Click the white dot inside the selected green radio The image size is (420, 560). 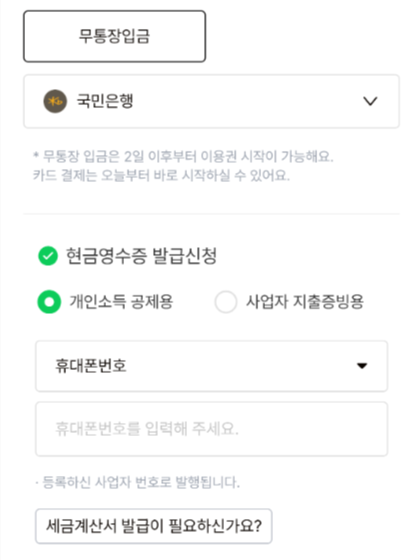[x=49, y=302]
